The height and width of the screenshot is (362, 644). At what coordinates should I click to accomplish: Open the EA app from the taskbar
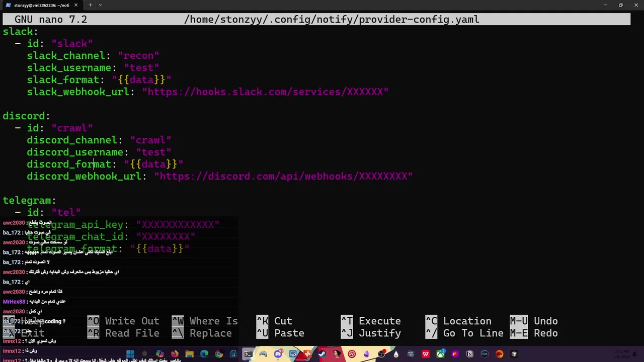point(499,354)
